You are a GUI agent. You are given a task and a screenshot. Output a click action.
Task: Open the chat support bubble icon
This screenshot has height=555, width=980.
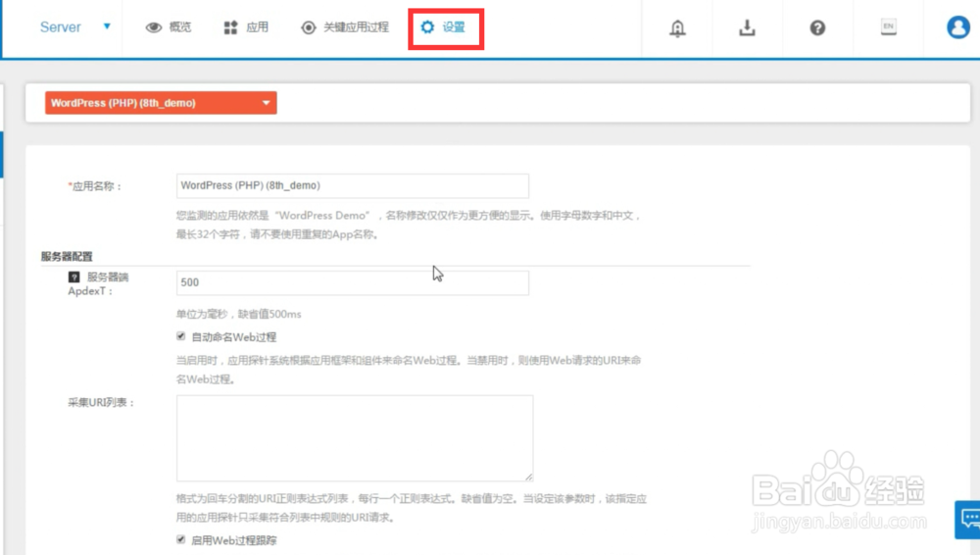coord(968,519)
